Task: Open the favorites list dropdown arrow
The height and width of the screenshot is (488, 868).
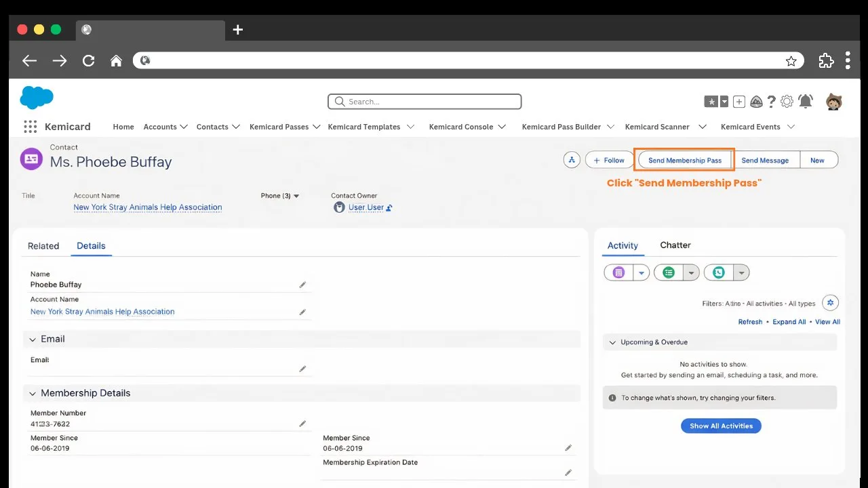Action: point(724,102)
